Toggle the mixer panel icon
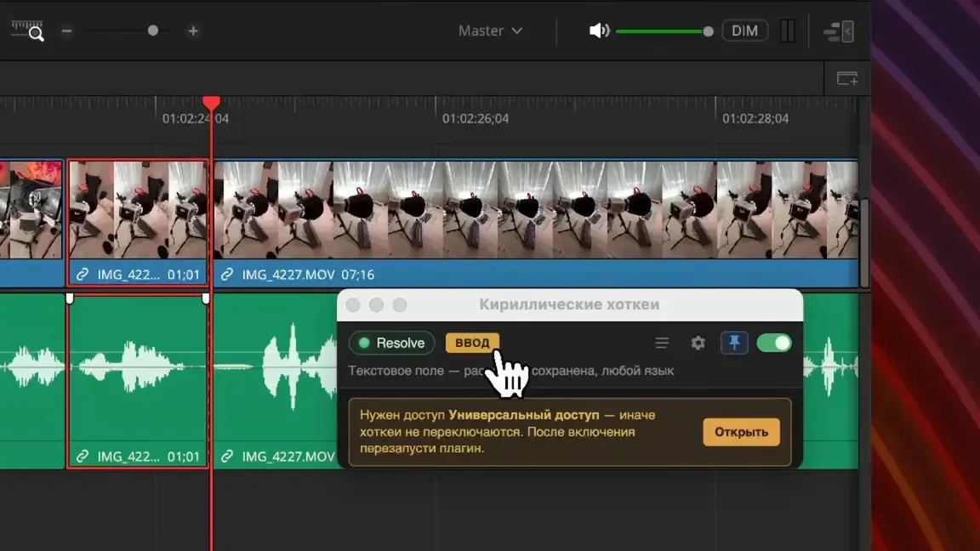This screenshot has width=980, height=551. tap(839, 31)
